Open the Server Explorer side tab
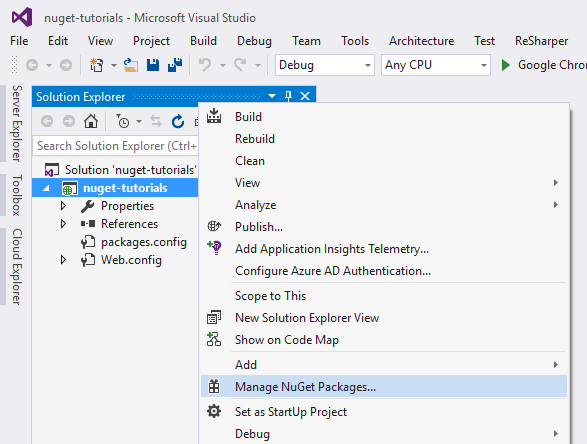 coord(16,124)
